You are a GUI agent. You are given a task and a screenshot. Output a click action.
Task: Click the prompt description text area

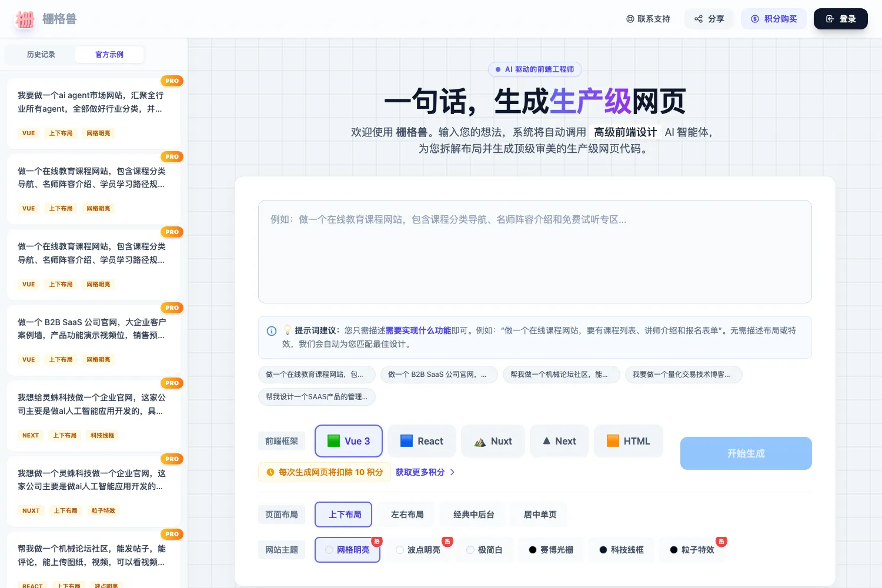(535, 252)
